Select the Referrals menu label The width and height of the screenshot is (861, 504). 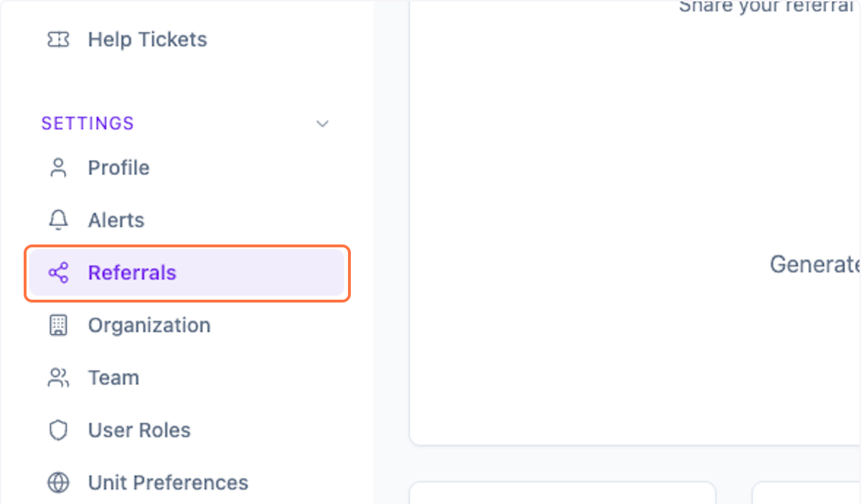(x=132, y=273)
